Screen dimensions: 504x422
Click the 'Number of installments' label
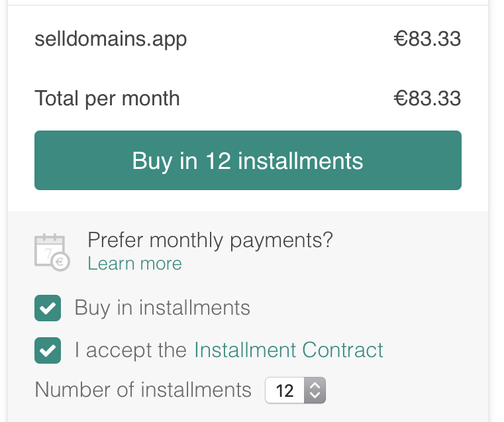[x=143, y=390]
